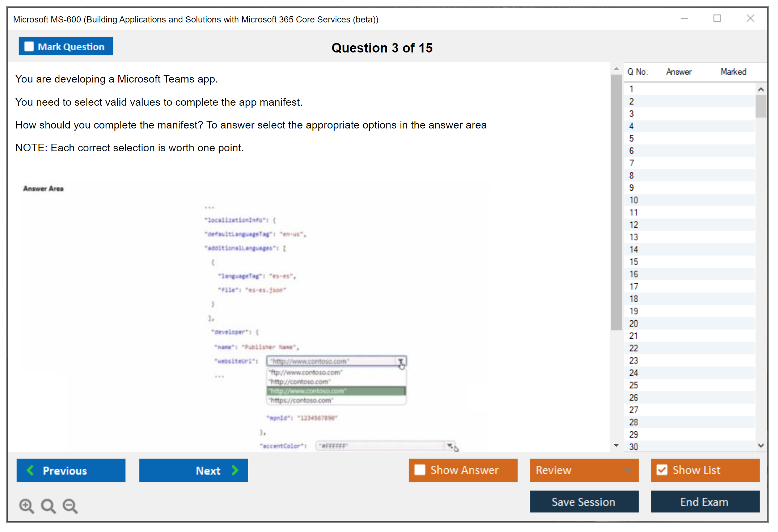Image resolution: width=778 pixels, height=532 pixels.
Task: Open the Review dropdown menu
Action: click(628, 470)
